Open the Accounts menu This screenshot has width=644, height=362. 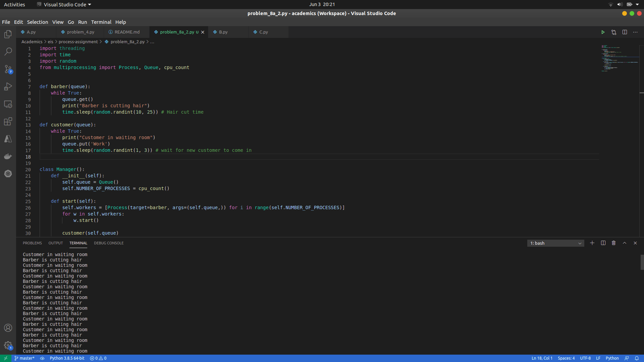(8, 328)
